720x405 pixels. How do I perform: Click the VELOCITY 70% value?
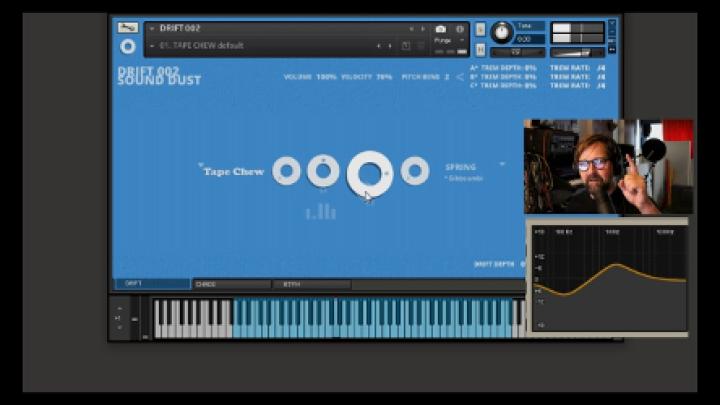coord(384,77)
